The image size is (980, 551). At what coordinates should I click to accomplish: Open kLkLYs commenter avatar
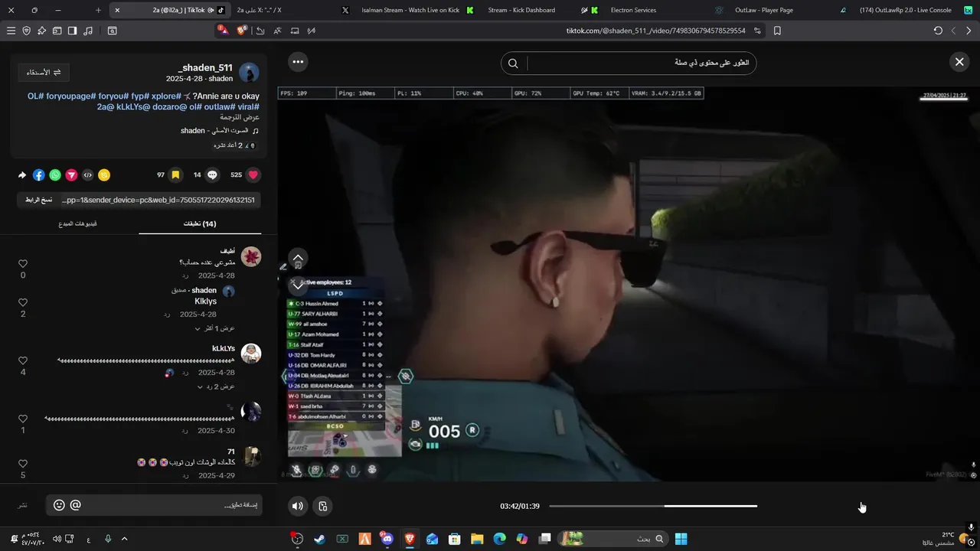point(251,354)
